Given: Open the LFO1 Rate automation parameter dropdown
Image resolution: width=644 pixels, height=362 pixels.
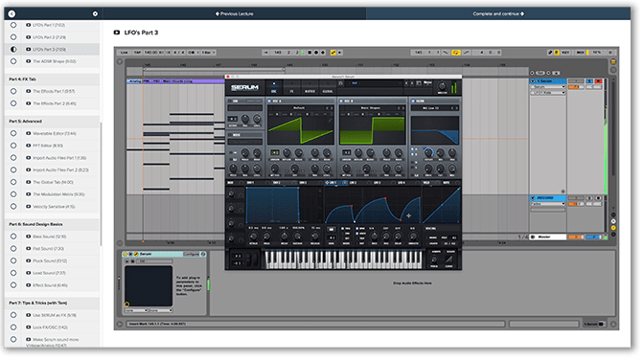Looking at the screenshot, I should pyautogui.click(x=548, y=93).
